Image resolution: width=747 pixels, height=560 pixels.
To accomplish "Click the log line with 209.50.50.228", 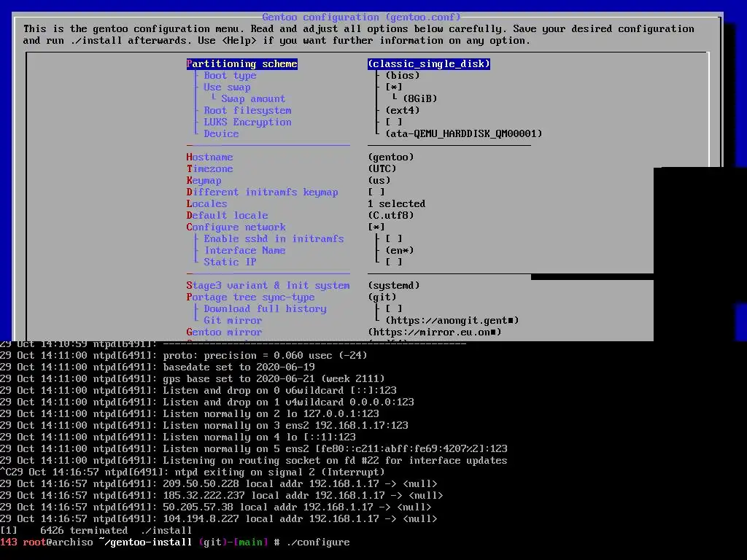I will (219, 484).
